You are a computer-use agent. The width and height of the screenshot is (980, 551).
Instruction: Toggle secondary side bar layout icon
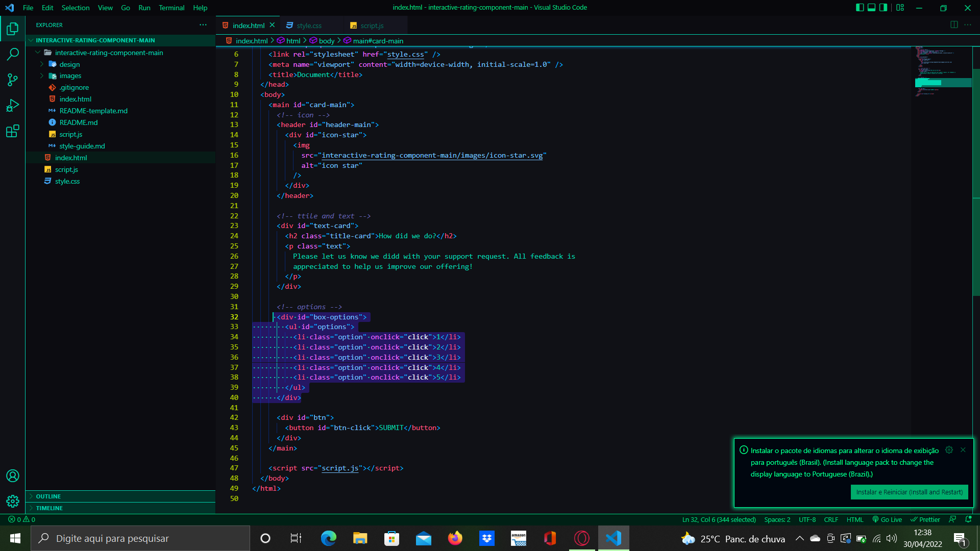(884, 8)
